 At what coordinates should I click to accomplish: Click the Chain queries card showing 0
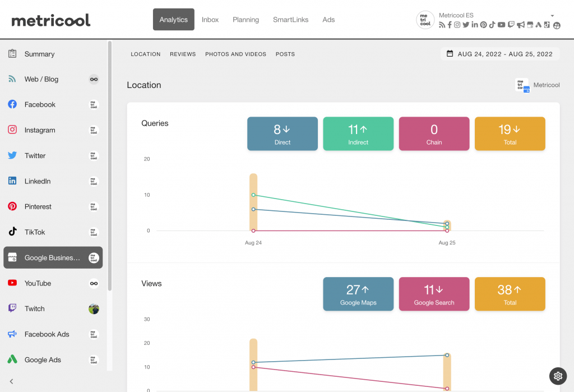[434, 133]
